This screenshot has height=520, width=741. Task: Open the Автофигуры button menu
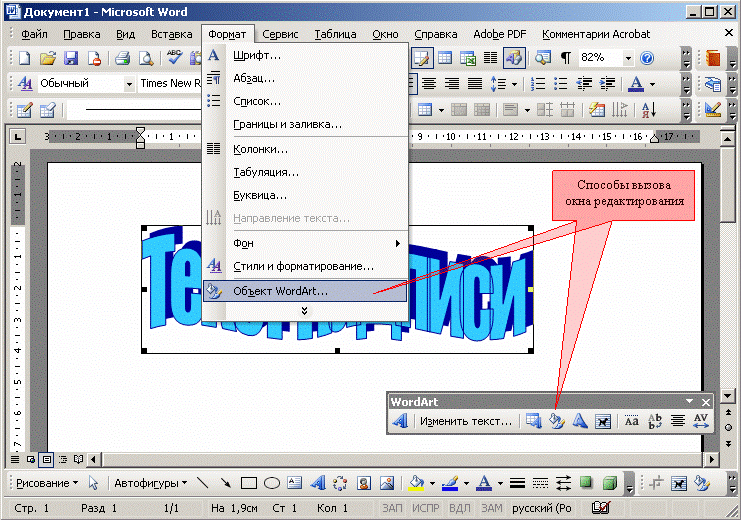click(x=150, y=483)
